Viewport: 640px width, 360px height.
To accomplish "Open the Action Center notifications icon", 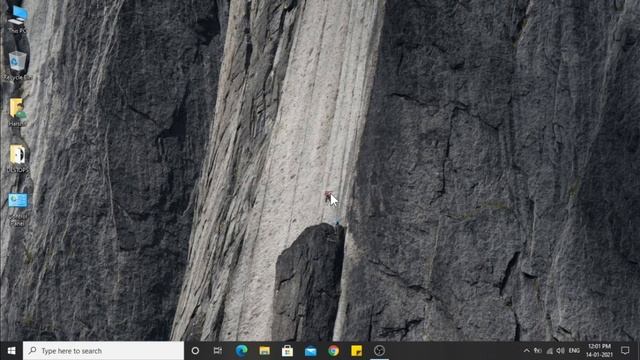I will pyautogui.click(x=625, y=351).
